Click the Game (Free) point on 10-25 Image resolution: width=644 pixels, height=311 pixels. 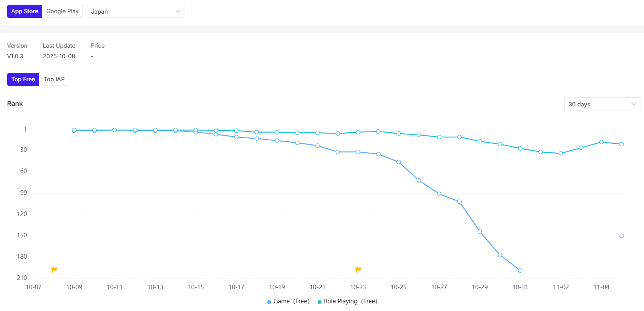click(x=399, y=162)
